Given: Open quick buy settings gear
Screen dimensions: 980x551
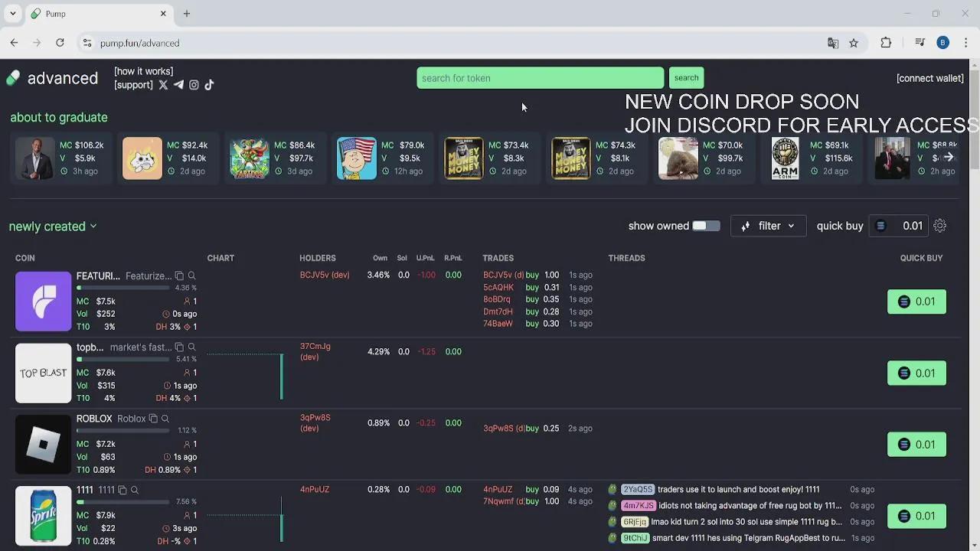Looking at the screenshot, I should click(939, 226).
